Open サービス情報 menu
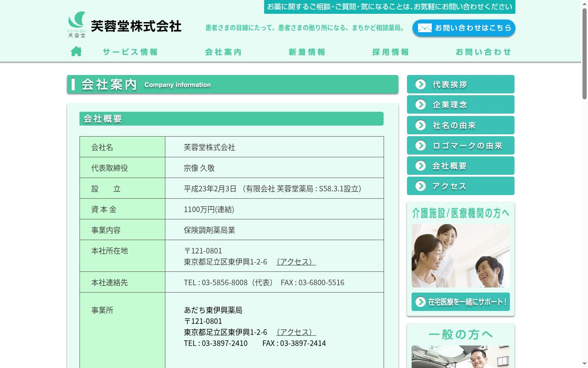 tap(130, 52)
